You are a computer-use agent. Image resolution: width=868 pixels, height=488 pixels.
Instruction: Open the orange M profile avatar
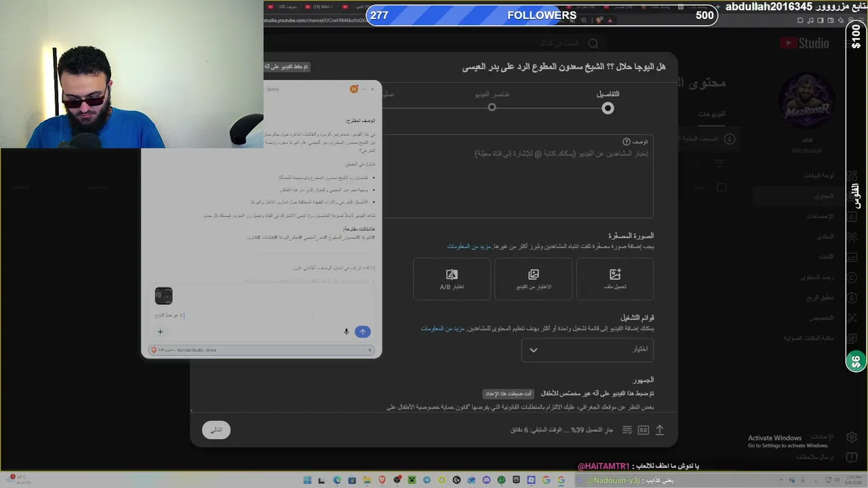(x=354, y=89)
